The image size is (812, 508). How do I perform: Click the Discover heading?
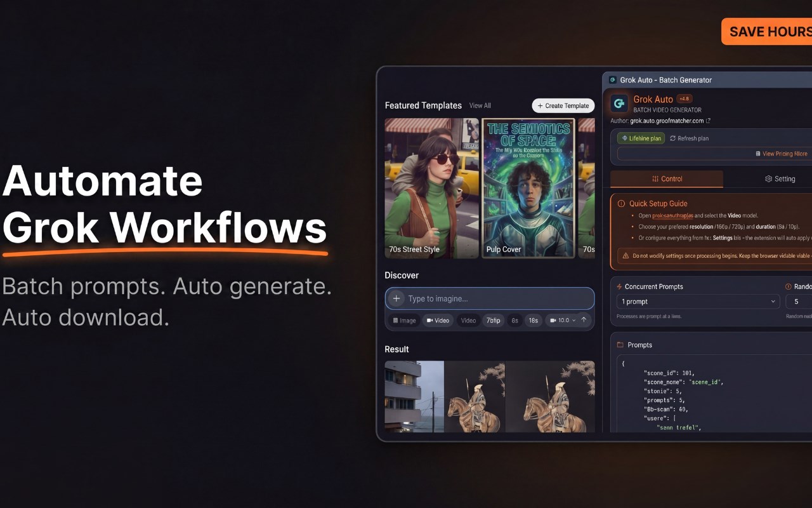[402, 275]
